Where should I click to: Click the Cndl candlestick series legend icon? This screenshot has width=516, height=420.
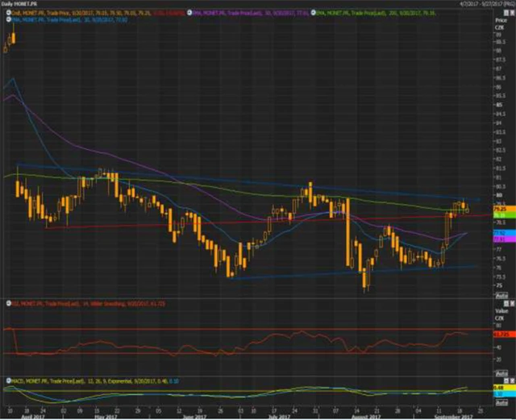[x=6, y=13]
